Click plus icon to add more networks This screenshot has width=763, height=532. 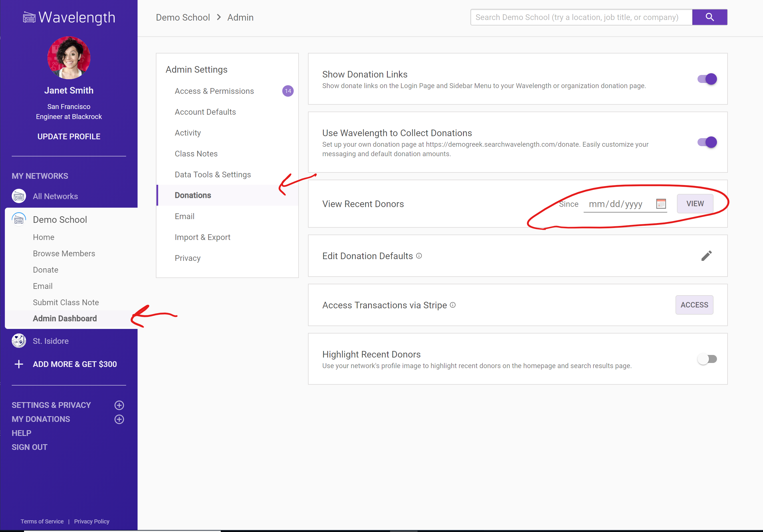pyautogui.click(x=19, y=364)
